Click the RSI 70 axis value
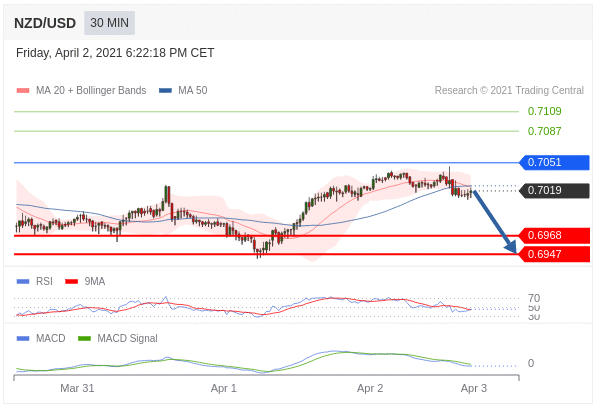The width and height of the screenshot is (602, 409). [534, 298]
